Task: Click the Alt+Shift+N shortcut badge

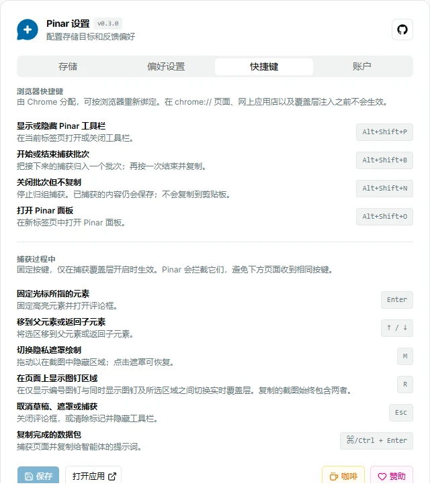Action: tap(384, 189)
